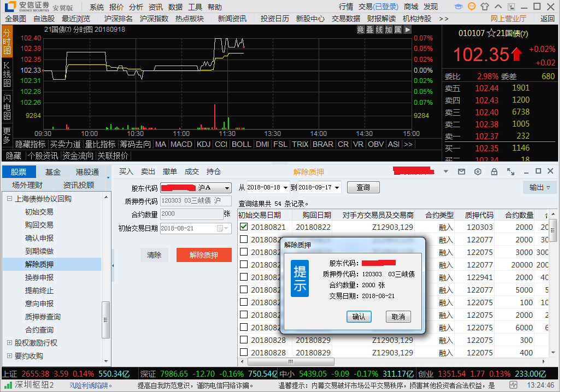
Task: Switch to the 港股通 tab
Action: [87, 172]
